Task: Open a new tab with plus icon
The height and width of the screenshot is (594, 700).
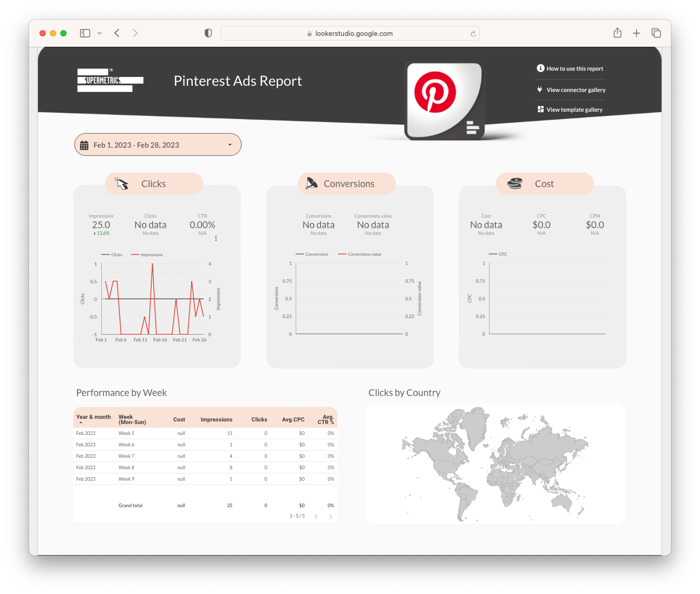Action: pyautogui.click(x=637, y=33)
